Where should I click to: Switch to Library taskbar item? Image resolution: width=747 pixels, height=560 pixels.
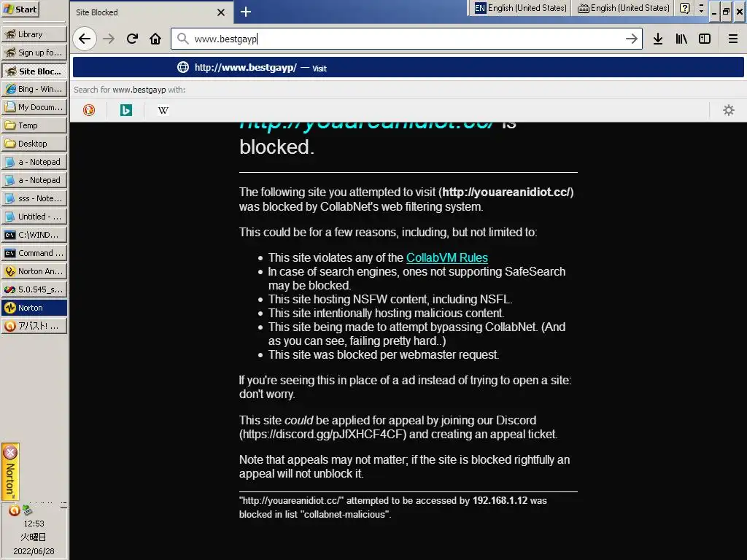(34, 34)
